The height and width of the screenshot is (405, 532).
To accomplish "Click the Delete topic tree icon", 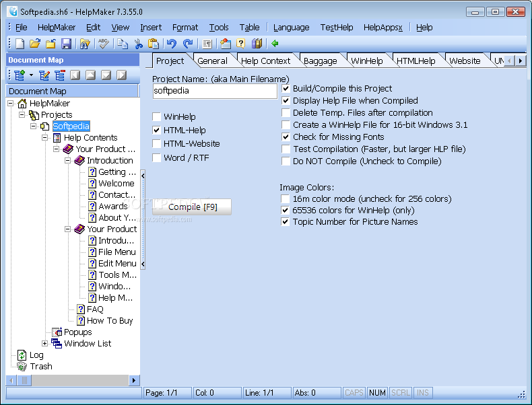I will coord(60,75).
